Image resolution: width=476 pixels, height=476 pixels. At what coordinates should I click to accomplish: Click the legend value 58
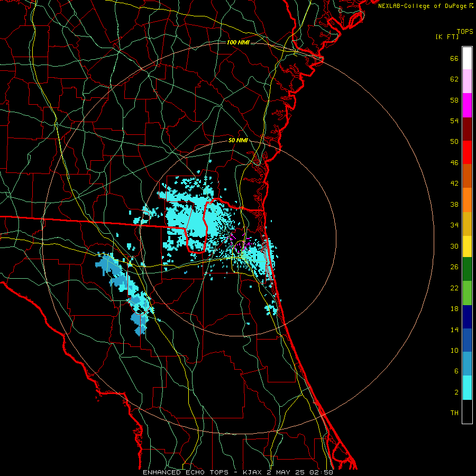pos(454,100)
